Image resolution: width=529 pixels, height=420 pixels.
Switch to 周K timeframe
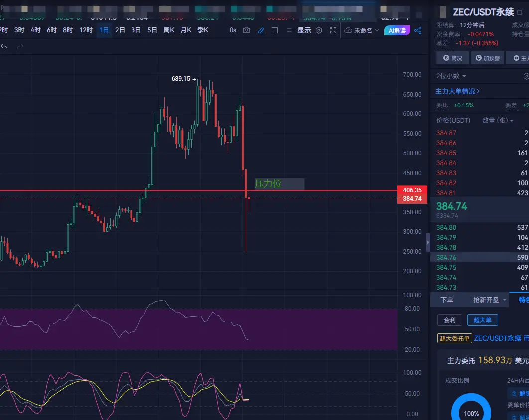(x=169, y=30)
